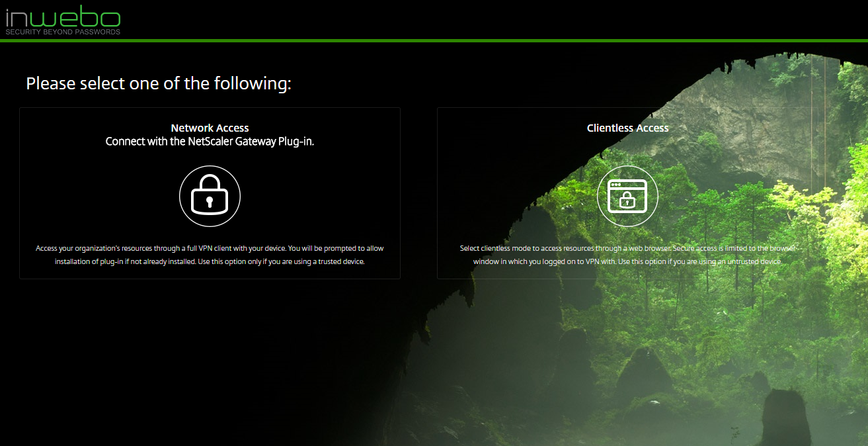The width and height of the screenshot is (868, 446).
Task: Select the browser lock icon for Clientless Access
Action: pos(627,196)
